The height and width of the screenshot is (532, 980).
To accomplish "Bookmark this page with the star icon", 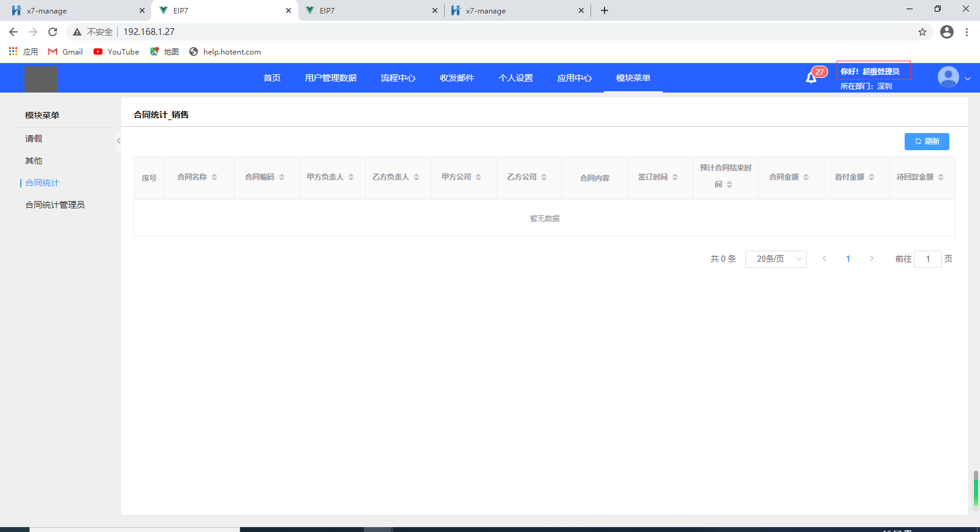I will point(922,32).
